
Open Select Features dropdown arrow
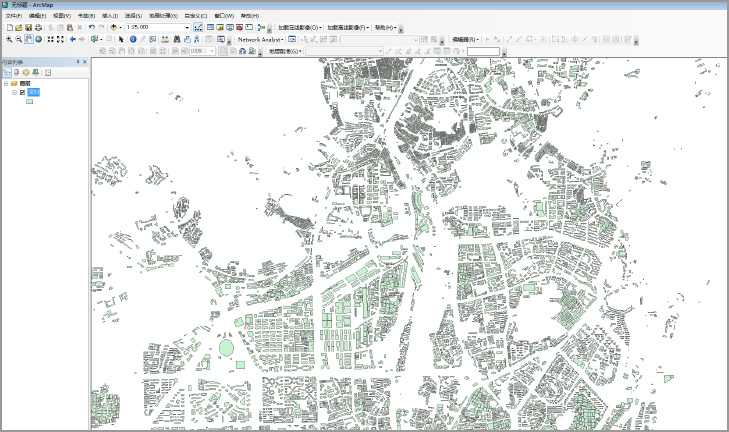coord(101,40)
